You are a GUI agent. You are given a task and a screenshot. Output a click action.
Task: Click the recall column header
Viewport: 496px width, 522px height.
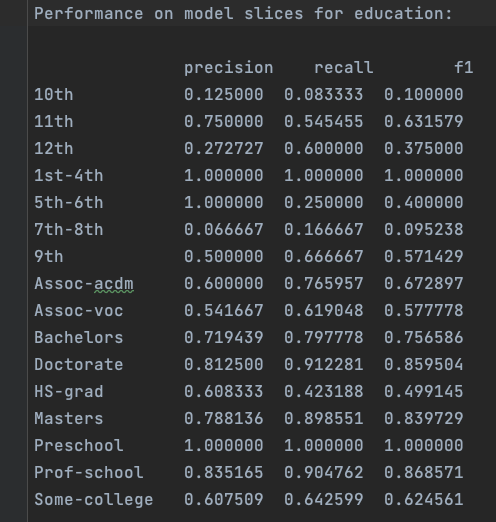[x=344, y=68]
